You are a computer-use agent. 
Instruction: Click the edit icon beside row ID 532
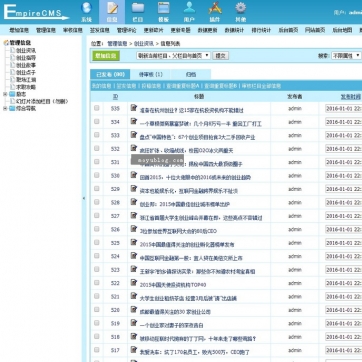[134, 148]
